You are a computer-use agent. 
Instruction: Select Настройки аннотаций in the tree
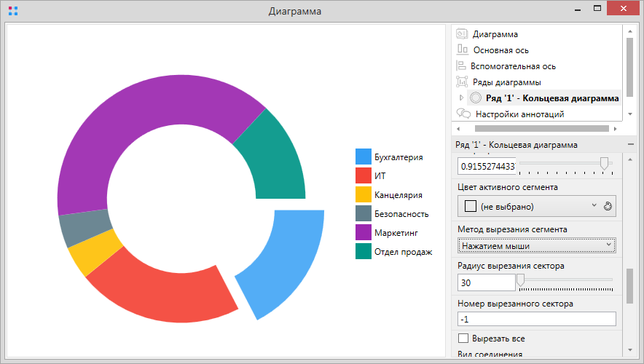[x=519, y=114]
